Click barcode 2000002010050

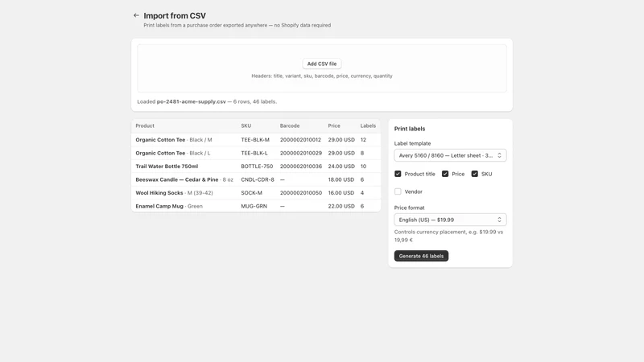301,192
